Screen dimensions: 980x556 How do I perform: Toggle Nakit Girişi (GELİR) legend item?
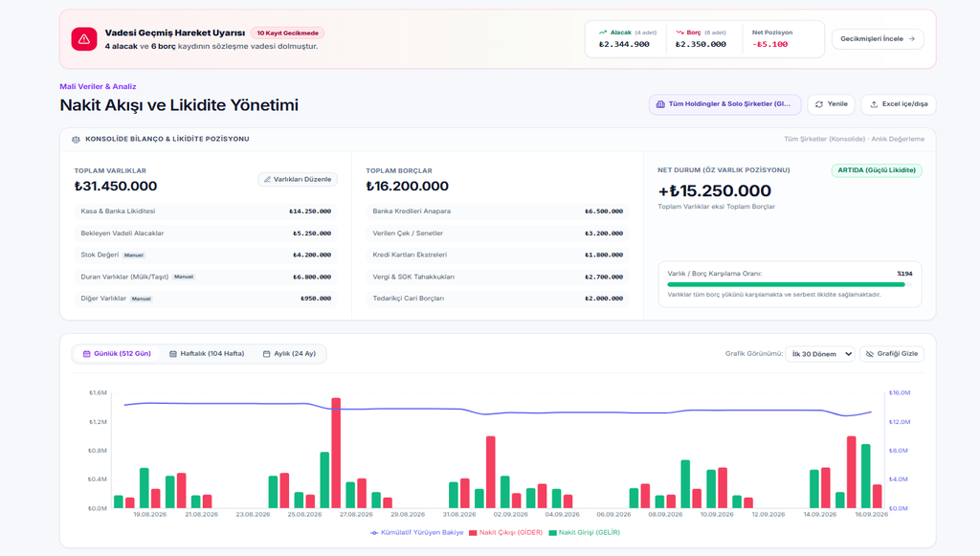pos(585,532)
